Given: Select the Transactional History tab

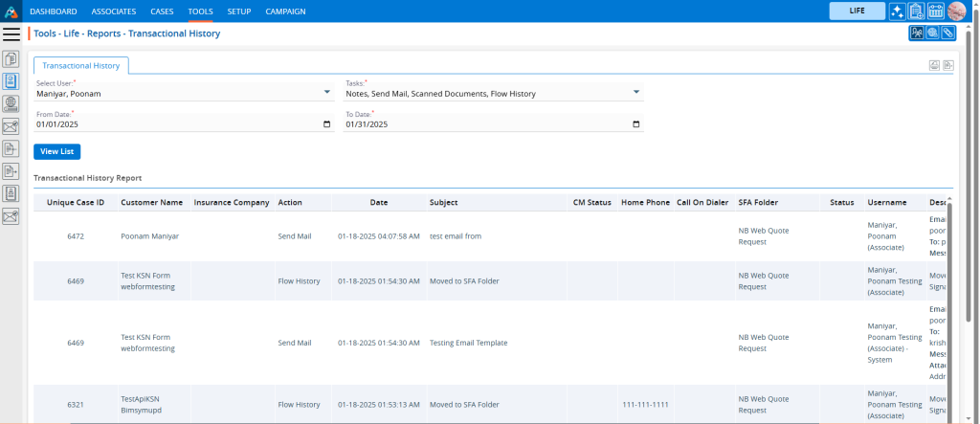Looking at the screenshot, I should (x=81, y=66).
